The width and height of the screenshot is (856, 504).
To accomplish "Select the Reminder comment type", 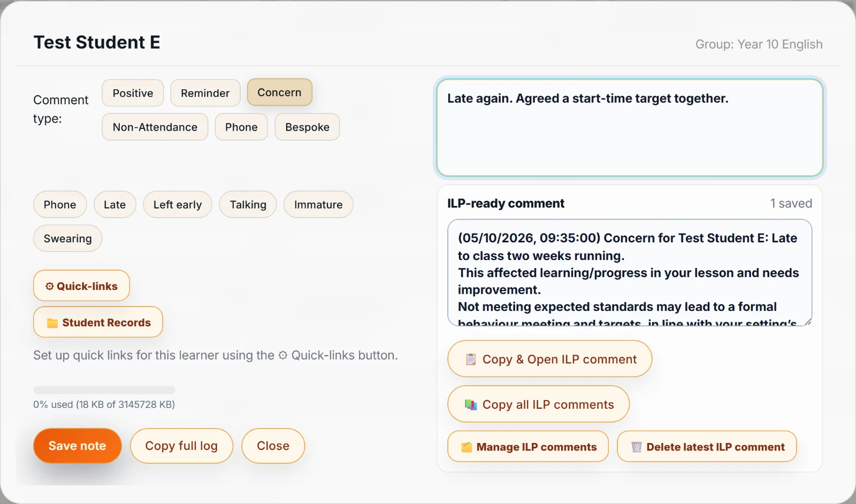I will (x=205, y=93).
